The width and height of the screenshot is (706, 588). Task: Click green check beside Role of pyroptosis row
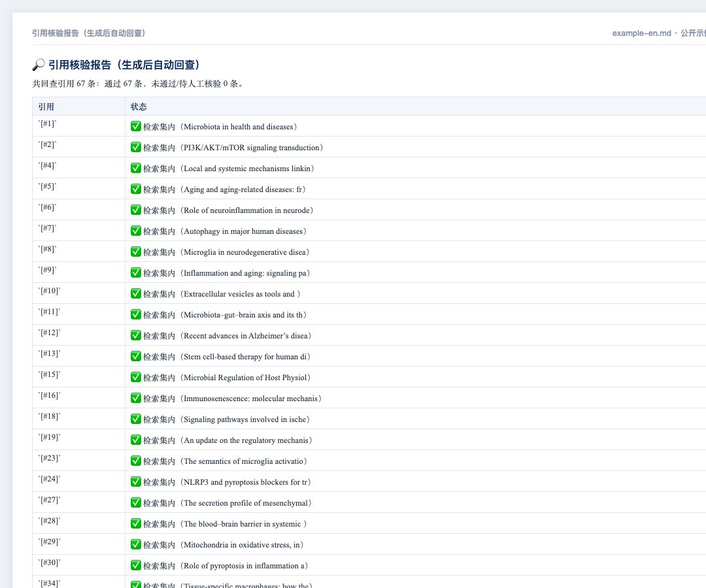[136, 566]
